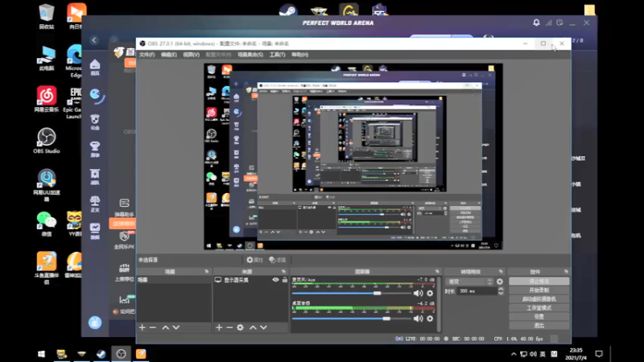Open the taskbar clock showing 23:35

coord(576,354)
